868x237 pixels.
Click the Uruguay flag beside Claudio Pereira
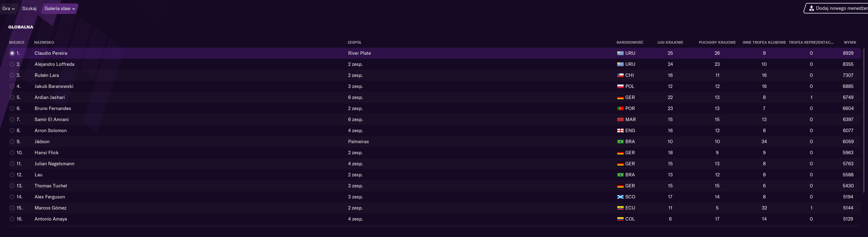[620, 53]
